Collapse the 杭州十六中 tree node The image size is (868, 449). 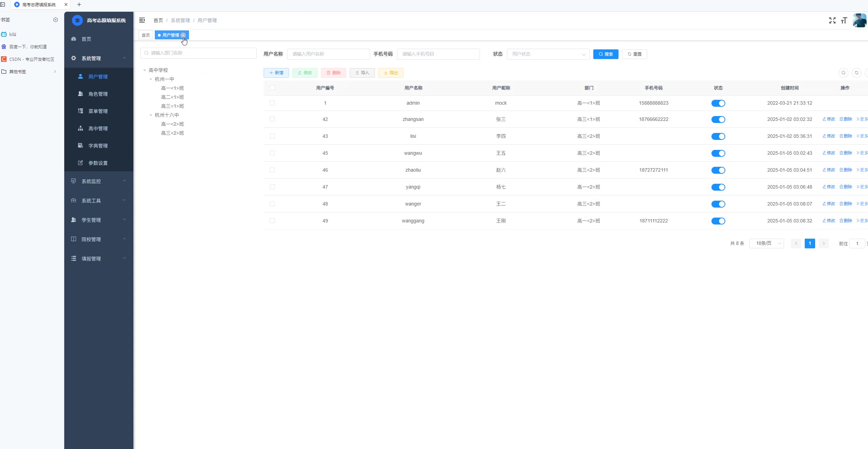pyautogui.click(x=151, y=115)
